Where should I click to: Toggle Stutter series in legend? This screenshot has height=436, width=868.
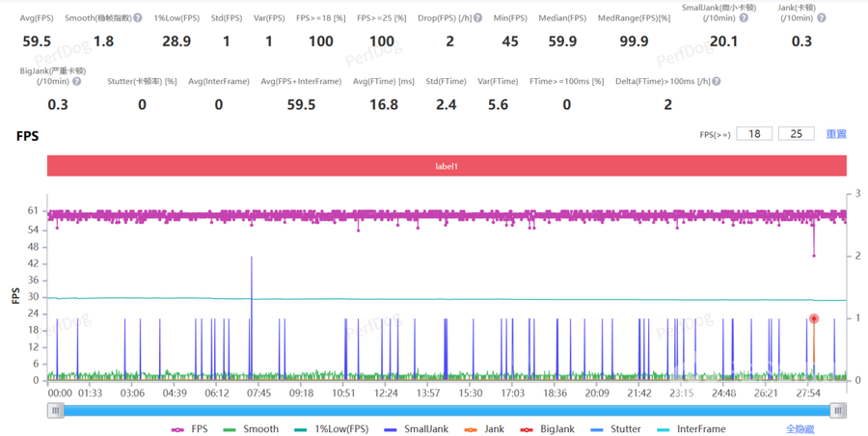click(613, 429)
